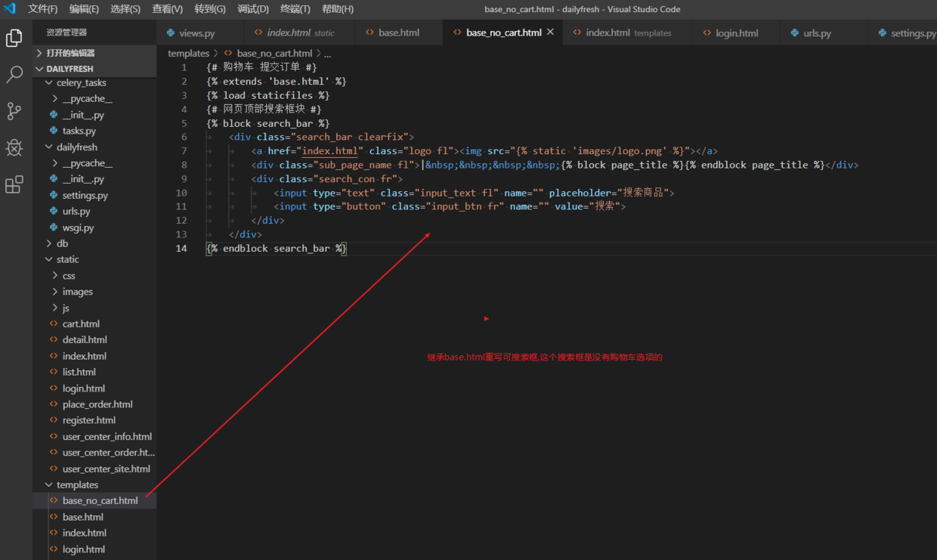Screen dimensions: 937x560
Task: Open place_order.html in the explorer
Action: pos(94,404)
